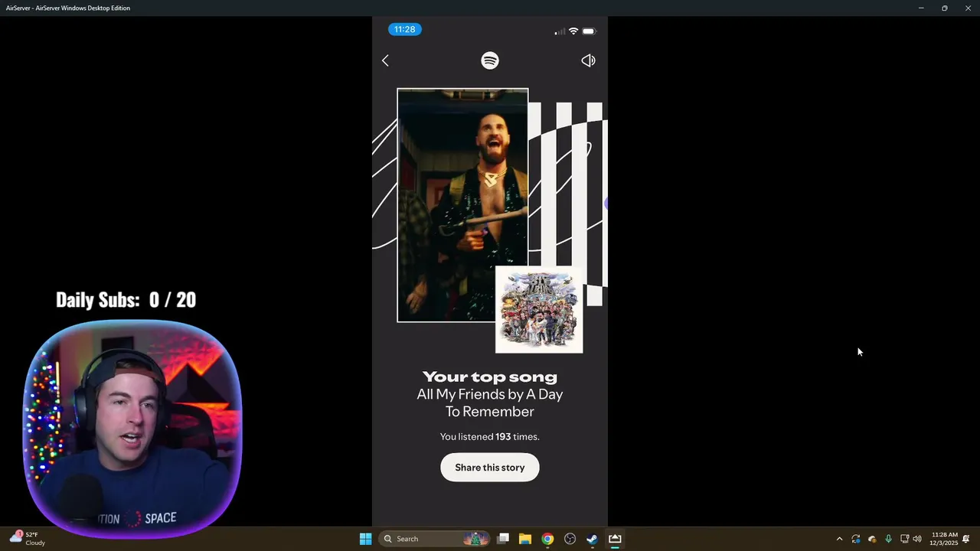
Task: Minimize the AirServer window
Action: click(921, 8)
